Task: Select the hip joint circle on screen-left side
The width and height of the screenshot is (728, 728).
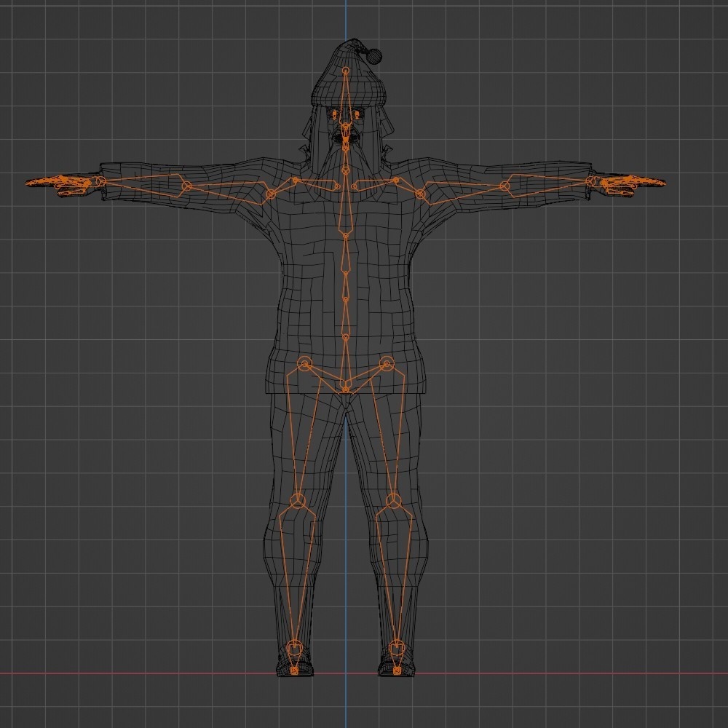Action: pyautogui.click(x=304, y=364)
